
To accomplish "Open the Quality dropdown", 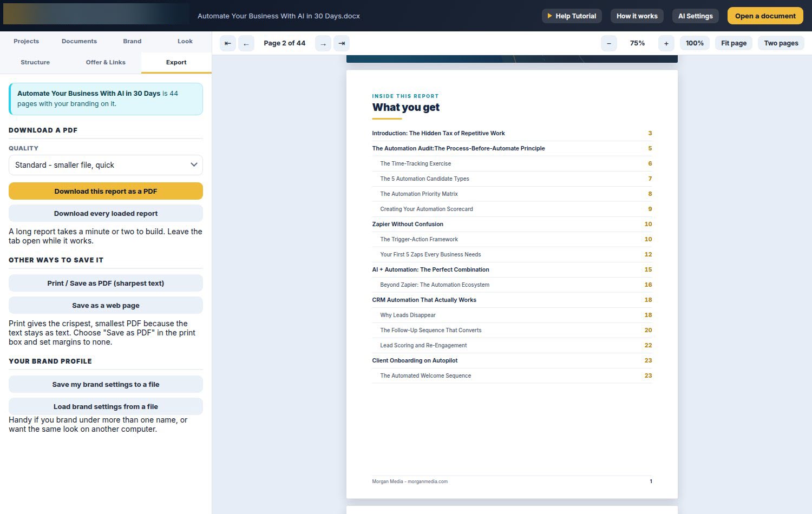I will click(x=106, y=165).
